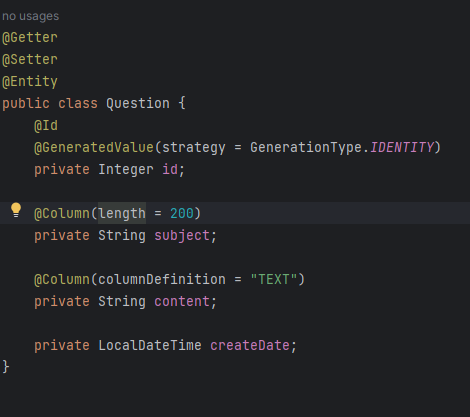Click String type before content
Screen dimensions: 470x417
point(122,302)
